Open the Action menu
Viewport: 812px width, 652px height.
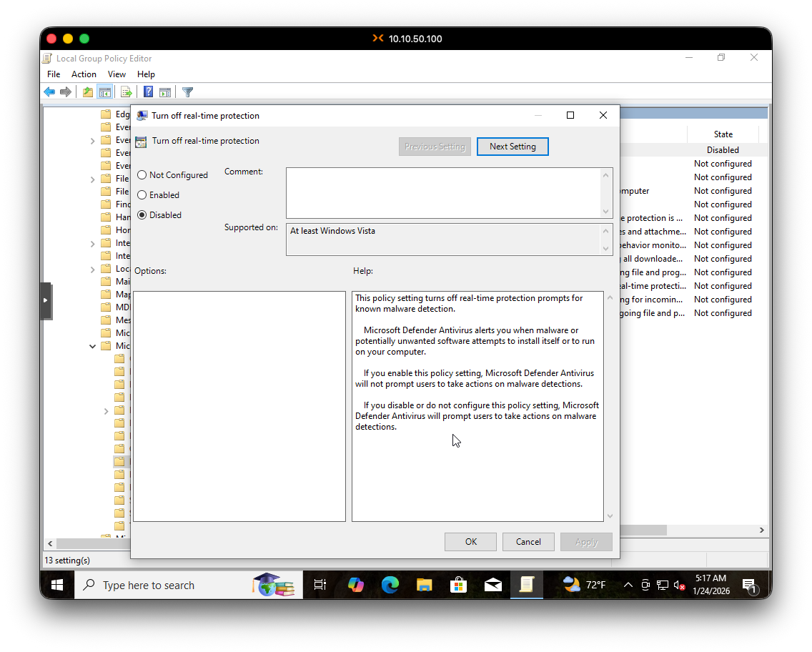click(84, 74)
